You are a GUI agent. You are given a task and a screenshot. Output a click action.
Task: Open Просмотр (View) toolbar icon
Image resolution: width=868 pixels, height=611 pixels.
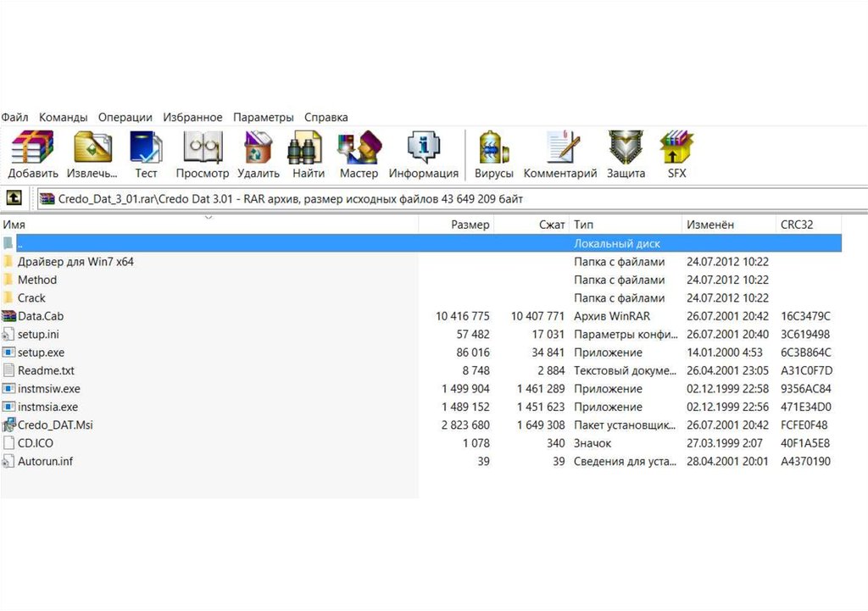(x=203, y=147)
